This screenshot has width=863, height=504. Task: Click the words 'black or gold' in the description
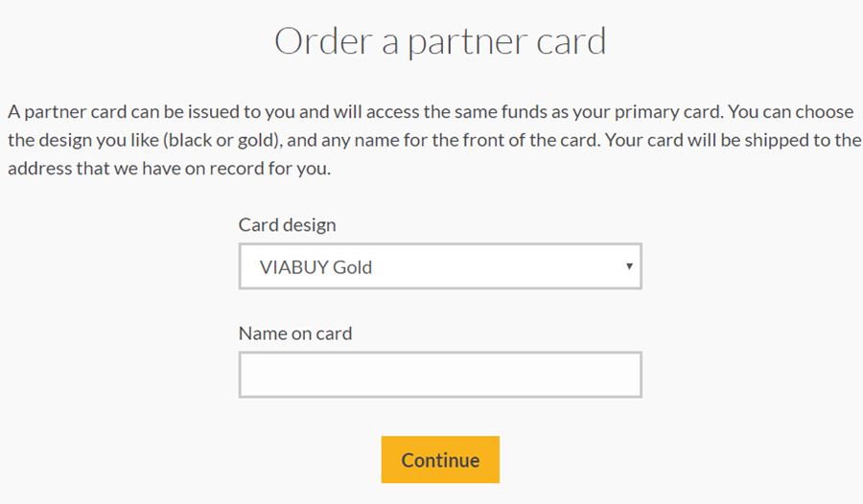coord(221,140)
